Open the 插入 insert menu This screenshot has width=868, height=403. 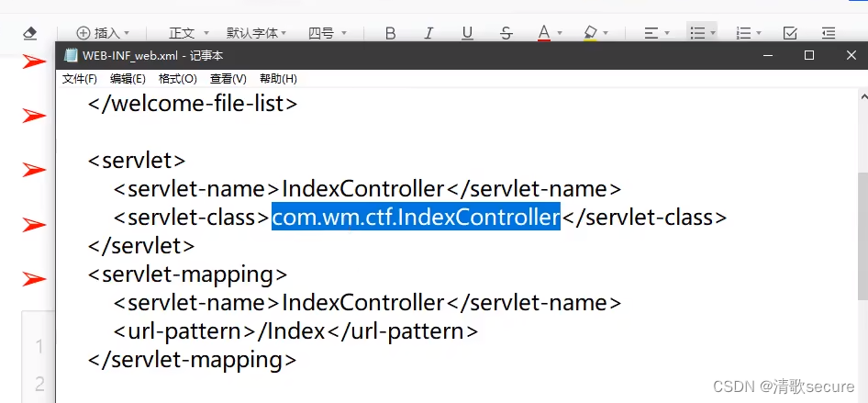103,33
